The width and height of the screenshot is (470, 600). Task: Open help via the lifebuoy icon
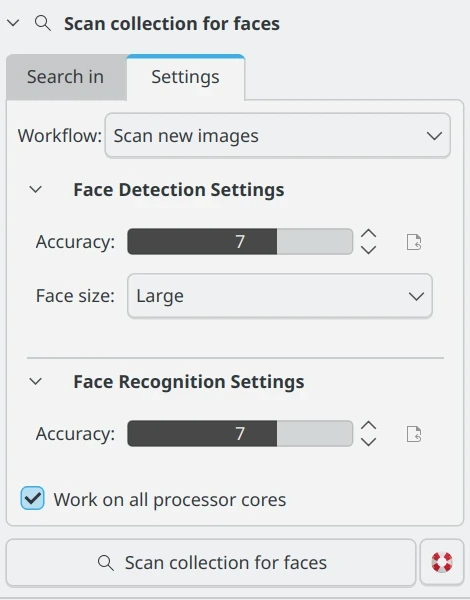[x=442, y=562]
